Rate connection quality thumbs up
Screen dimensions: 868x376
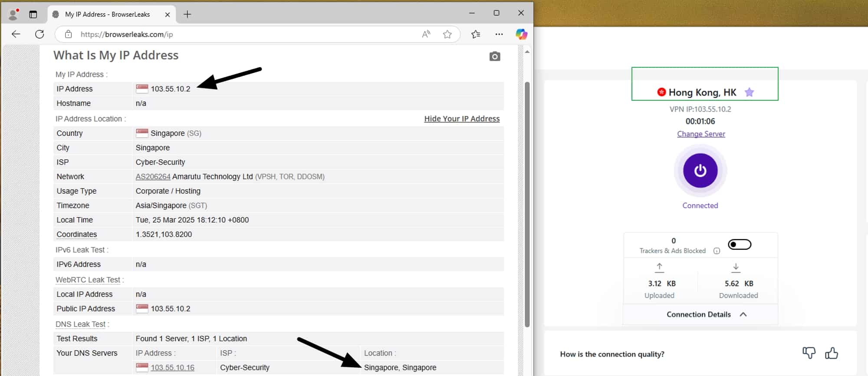(832, 353)
